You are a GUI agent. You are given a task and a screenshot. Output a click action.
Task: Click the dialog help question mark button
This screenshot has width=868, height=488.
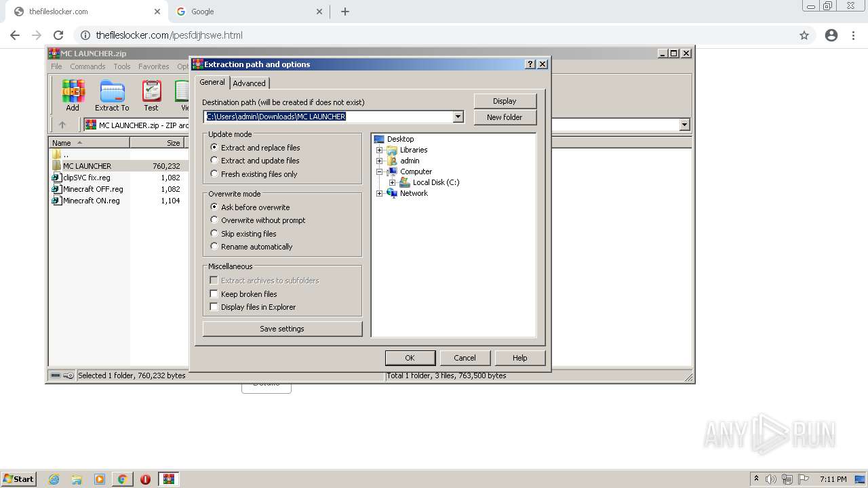[530, 64]
